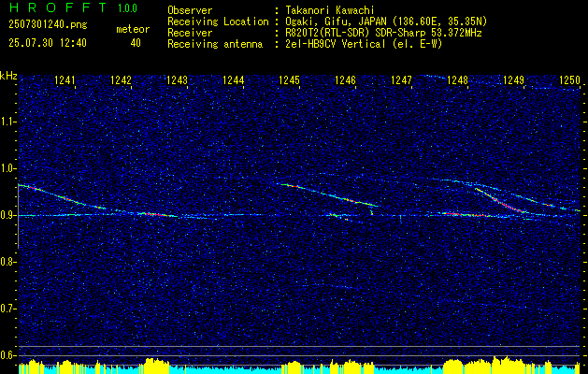Viewport: 588px width, 374px height.
Task: Click observer name Takanori Kawachi
Action: pyautogui.click(x=328, y=10)
